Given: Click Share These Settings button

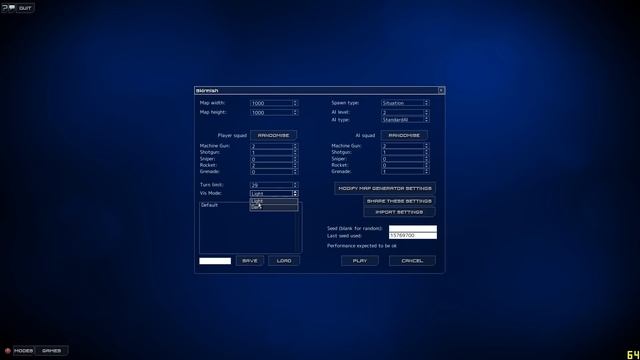Looking at the screenshot, I should point(399,201).
